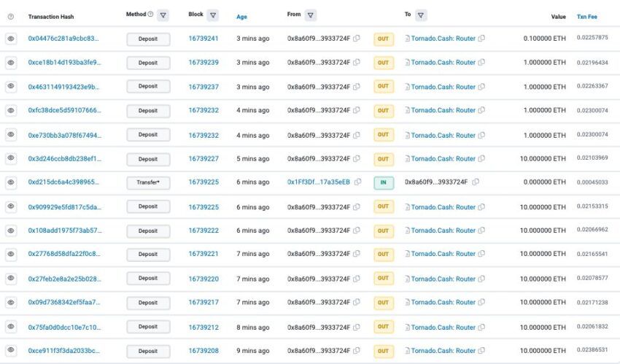Copy From address in block 16739227 row
The height and width of the screenshot is (364, 620).
coord(357,158)
